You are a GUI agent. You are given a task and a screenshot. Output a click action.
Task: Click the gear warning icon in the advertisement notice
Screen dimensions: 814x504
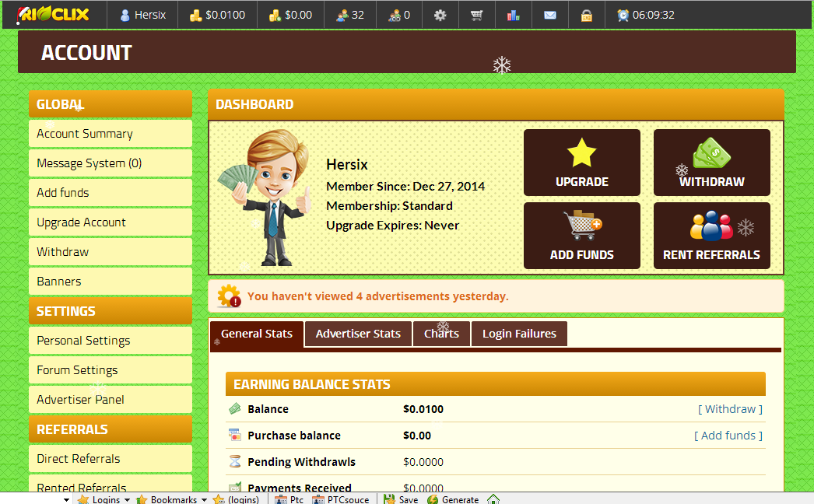(229, 296)
